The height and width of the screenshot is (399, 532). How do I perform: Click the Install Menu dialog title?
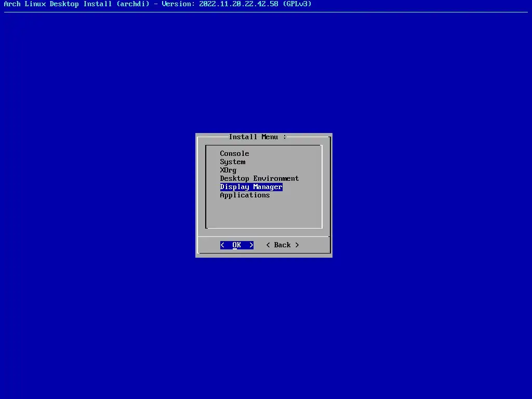point(258,137)
